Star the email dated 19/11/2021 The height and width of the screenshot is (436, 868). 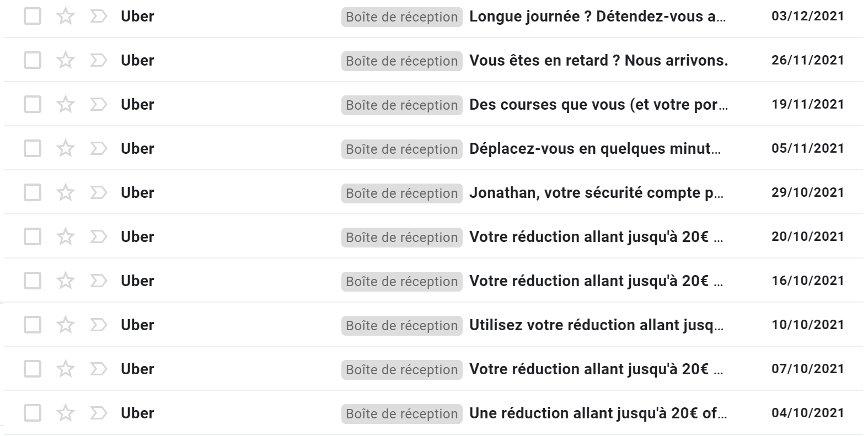[x=66, y=104]
